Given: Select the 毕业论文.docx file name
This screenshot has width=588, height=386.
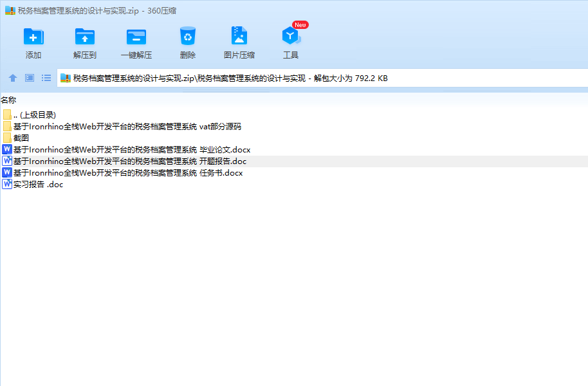Looking at the screenshot, I should [x=132, y=150].
